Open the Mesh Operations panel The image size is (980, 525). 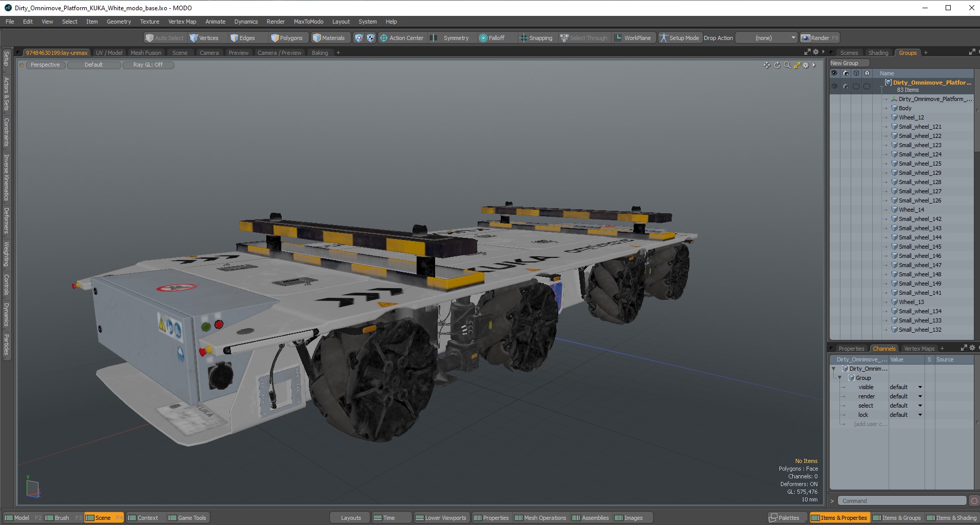(540, 518)
